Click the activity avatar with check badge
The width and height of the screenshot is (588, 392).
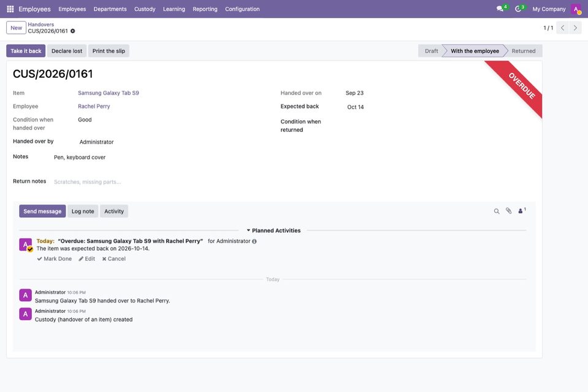(x=26, y=245)
